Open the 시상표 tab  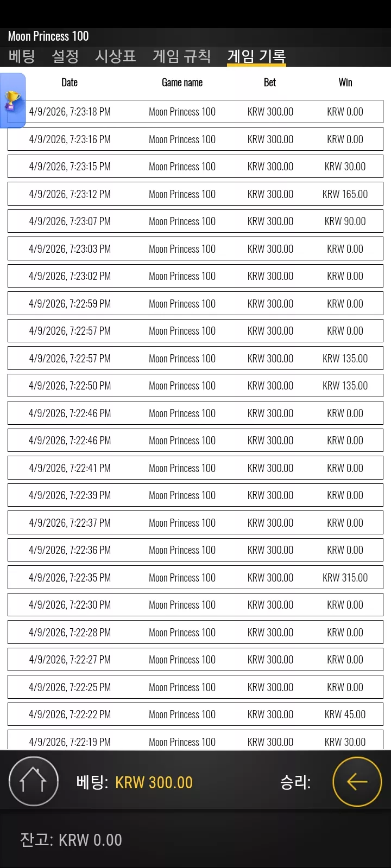[116, 56]
